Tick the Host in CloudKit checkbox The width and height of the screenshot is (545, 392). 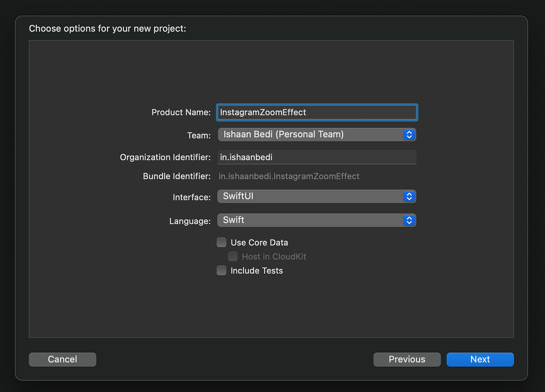(233, 257)
